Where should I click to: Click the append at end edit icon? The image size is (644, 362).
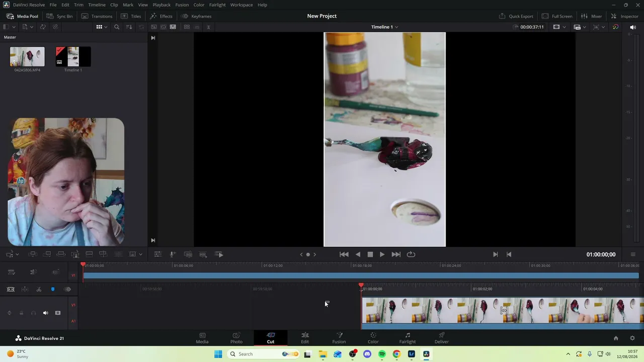coord(47,254)
